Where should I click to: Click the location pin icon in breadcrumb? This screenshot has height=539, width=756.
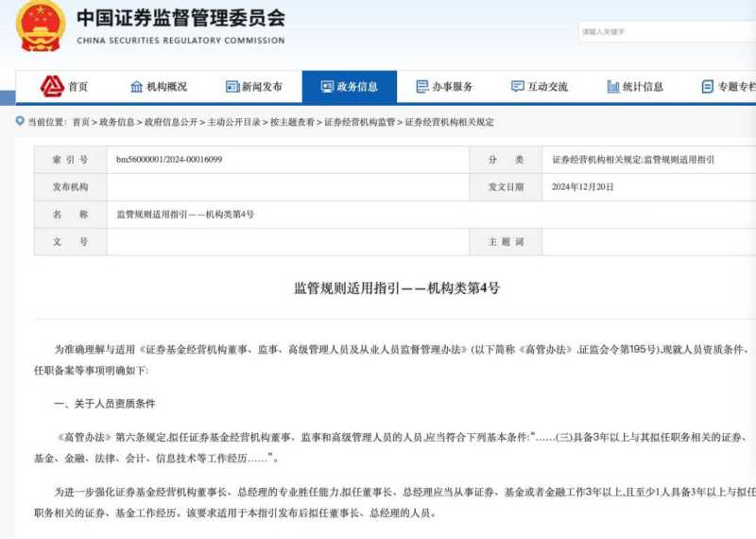point(20,121)
